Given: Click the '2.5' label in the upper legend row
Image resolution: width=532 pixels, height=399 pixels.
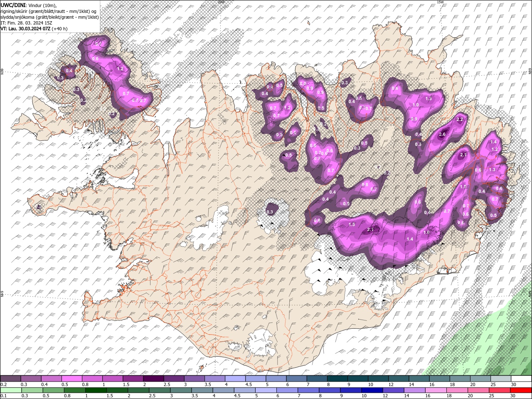Looking at the screenshot, I should pyautogui.click(x=167, y=384).
